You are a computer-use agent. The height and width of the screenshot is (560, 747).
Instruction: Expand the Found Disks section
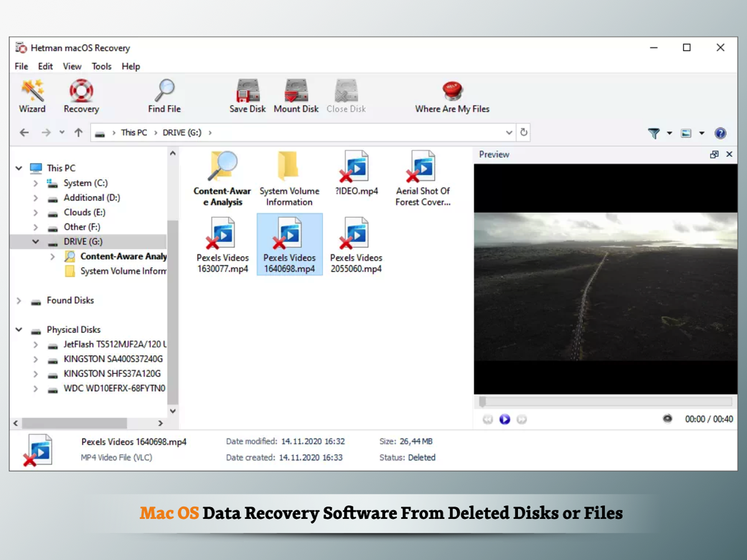[19, 301]
